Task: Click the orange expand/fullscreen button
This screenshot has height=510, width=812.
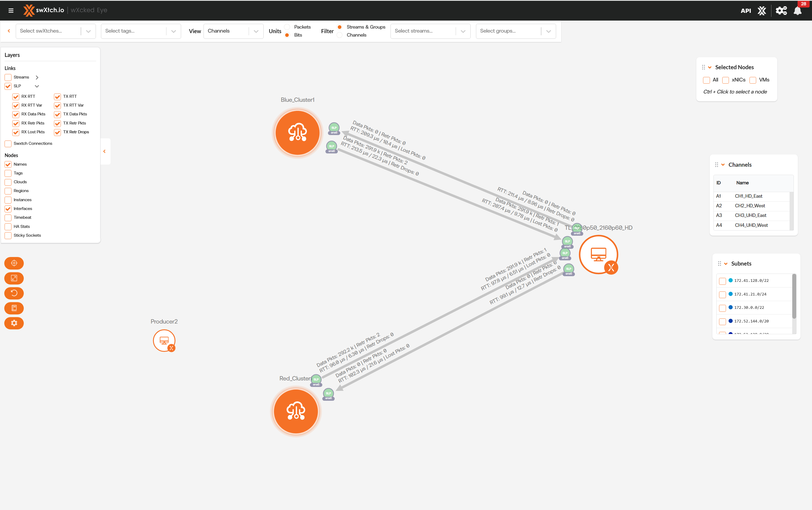Action: 14,278
